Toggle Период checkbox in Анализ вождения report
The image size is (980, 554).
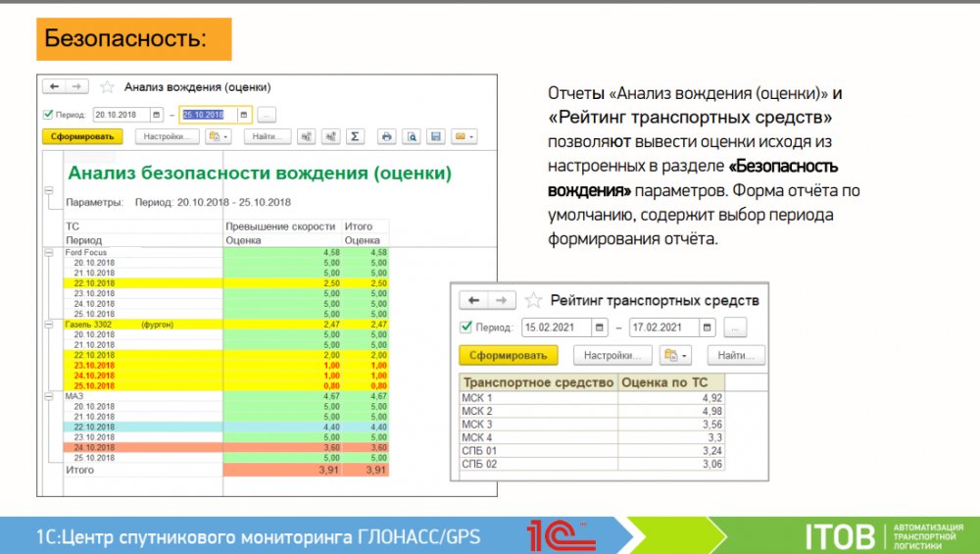coord(48,114)
